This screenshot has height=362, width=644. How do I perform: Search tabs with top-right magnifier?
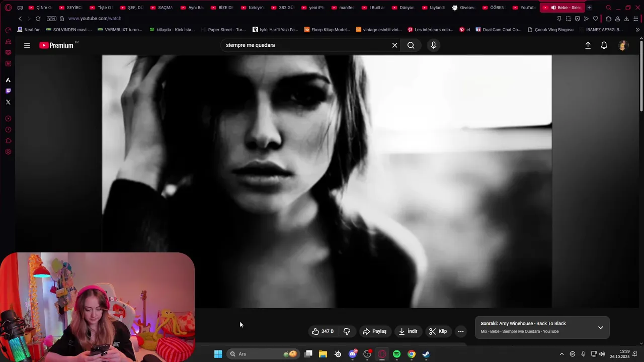[608, 8]
